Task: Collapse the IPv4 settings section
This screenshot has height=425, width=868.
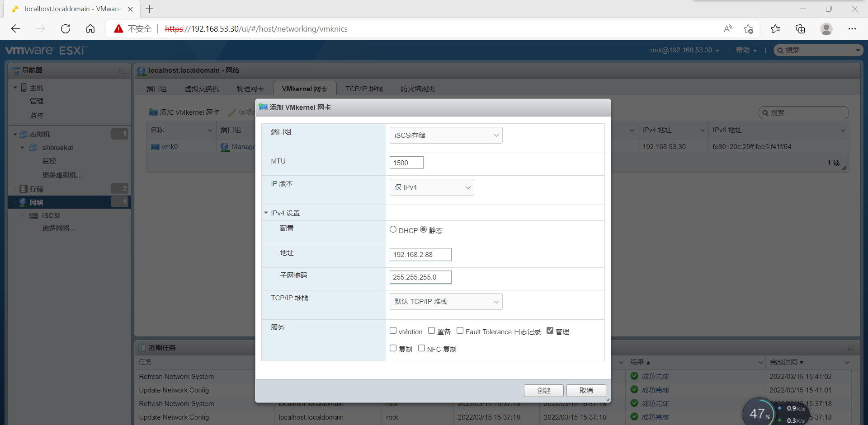Action: [266, 213]
